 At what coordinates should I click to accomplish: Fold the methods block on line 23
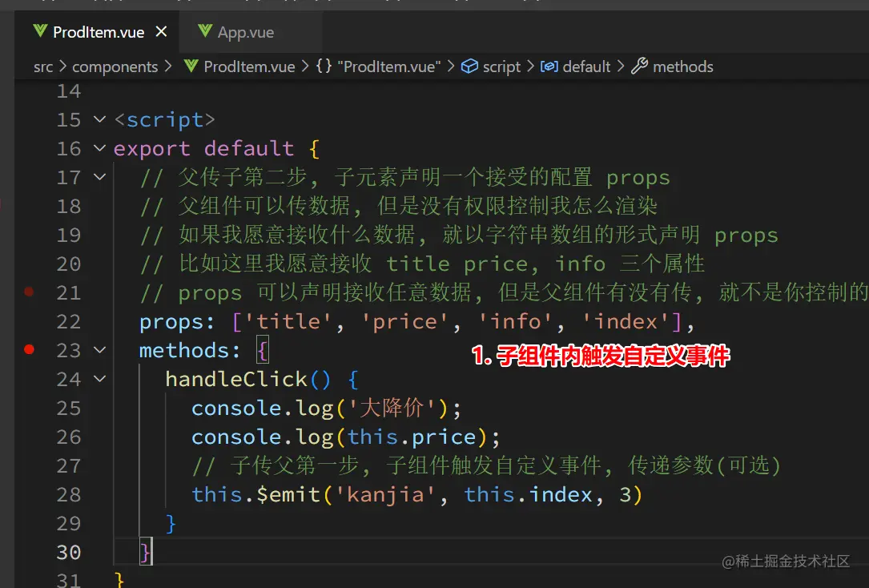(98, 350)
